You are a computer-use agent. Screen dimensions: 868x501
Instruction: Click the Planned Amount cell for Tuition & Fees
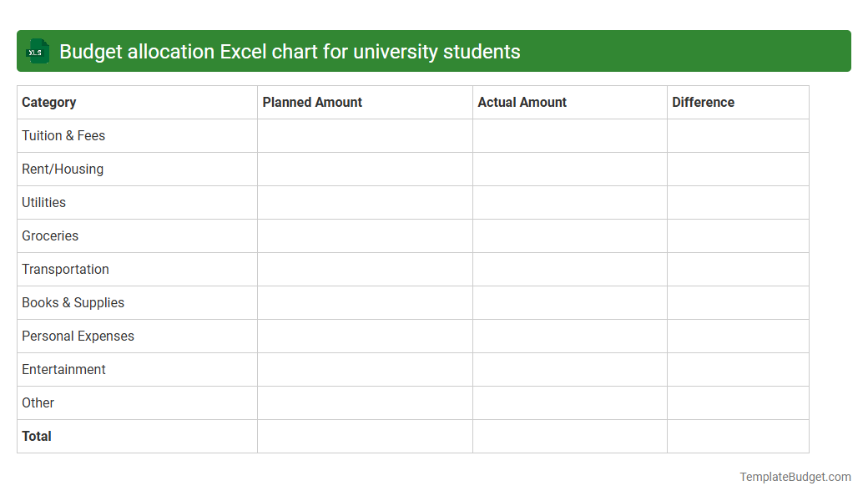pos(365,135)
